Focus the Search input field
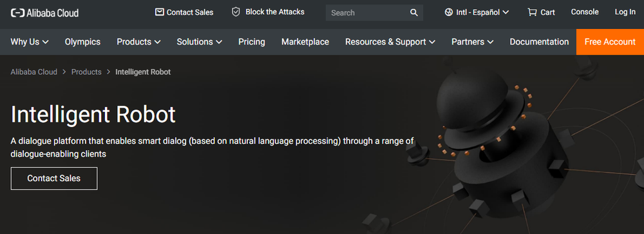 click(x=368, y=13)
